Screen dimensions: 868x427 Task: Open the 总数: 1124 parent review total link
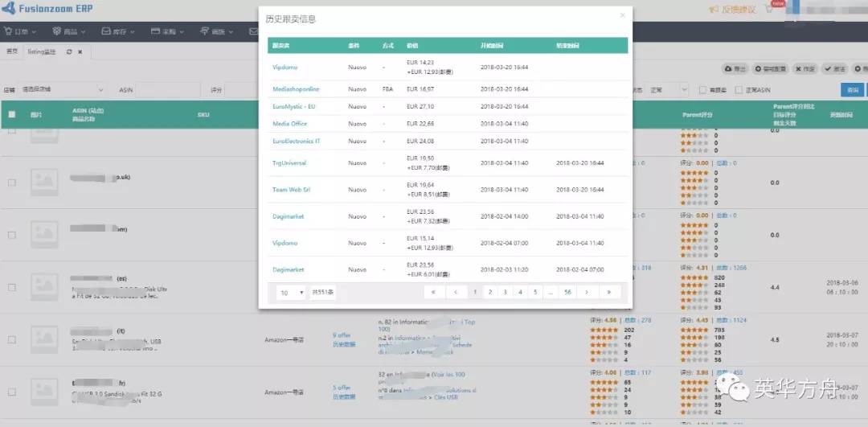731,320
